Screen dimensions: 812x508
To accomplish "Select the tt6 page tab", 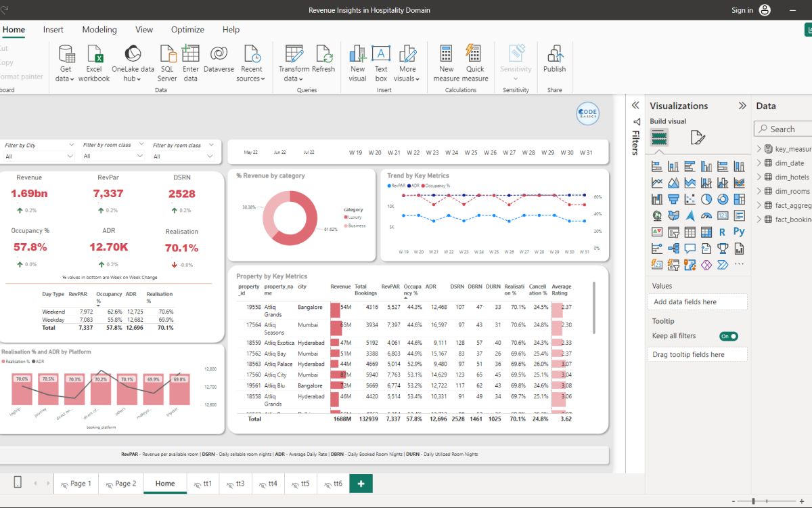I will [333, 484].
